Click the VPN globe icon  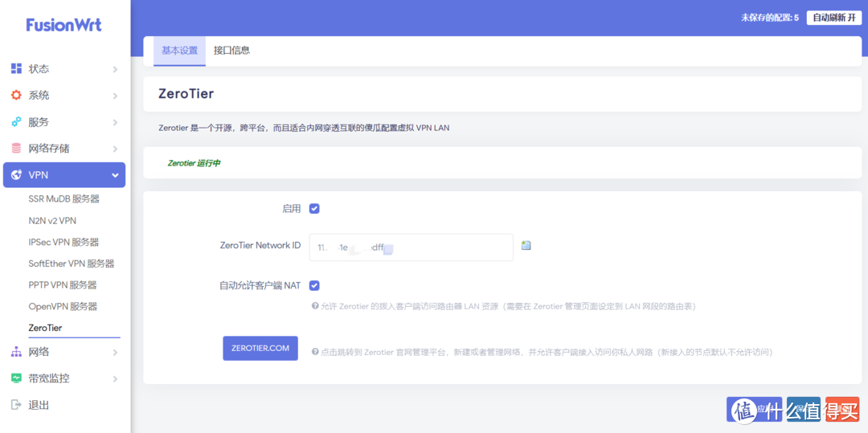(17, 175)
